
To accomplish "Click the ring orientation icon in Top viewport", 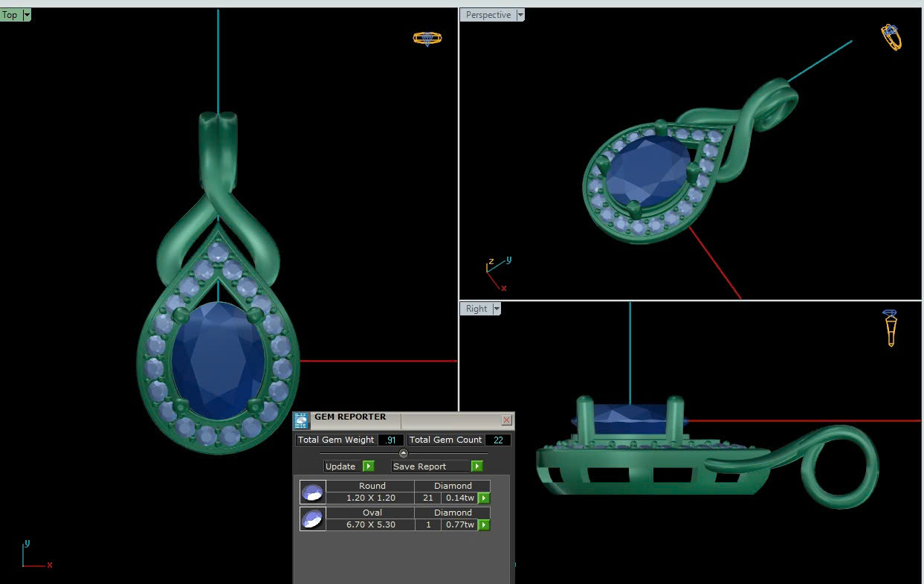I will point(427,38).
